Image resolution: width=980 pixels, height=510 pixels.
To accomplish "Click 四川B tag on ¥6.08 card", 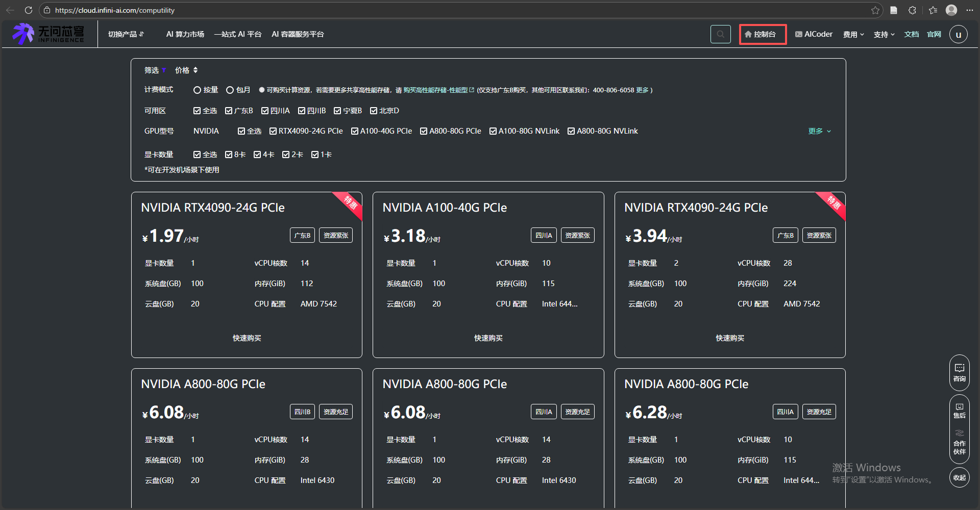I will click(x=303, y=412).
